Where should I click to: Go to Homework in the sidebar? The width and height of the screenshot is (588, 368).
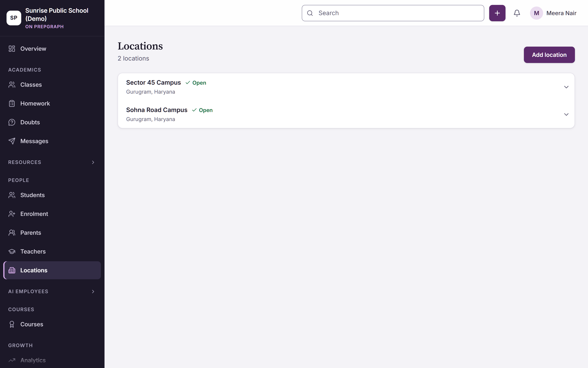point(52,103)
